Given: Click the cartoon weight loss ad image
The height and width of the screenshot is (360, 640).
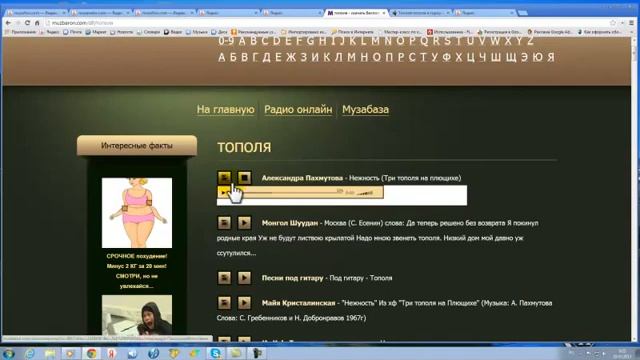Looking at the screenshot, I should (137, 213).
